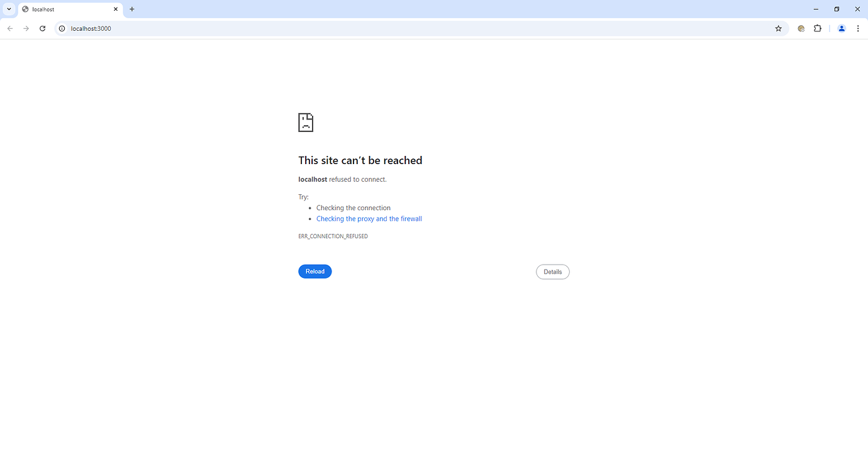Open the site information icon in address bar

61,28
